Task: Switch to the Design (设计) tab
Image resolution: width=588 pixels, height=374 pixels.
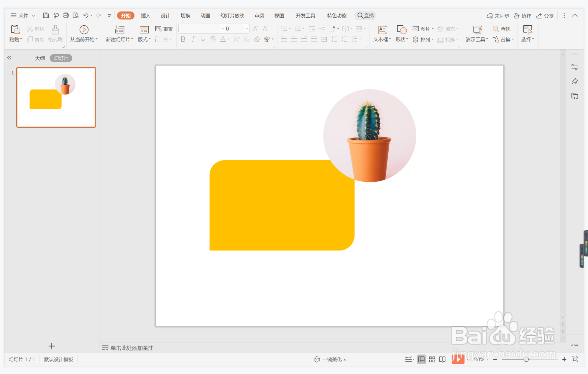Action: pos(165,16)
